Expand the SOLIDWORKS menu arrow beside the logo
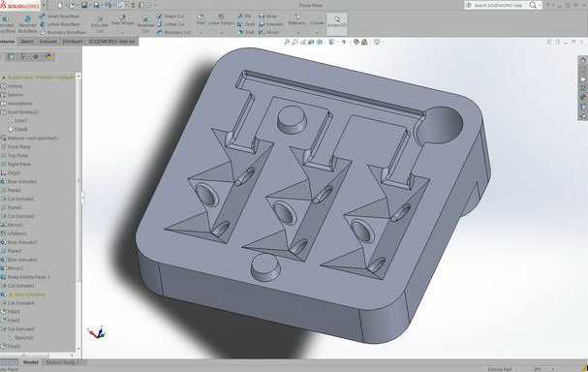Image resolution: width=588 pixels, height=372 pixels. coord(44,5)
